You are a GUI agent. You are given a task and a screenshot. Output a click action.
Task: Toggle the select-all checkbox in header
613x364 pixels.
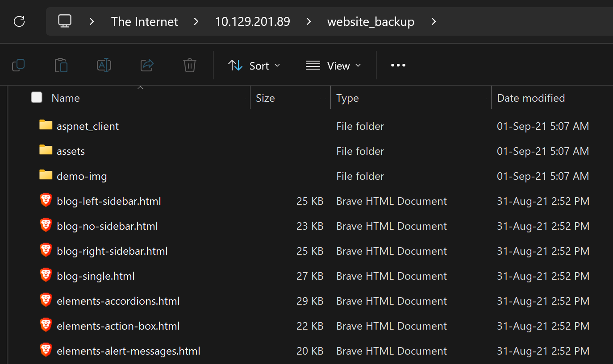pos(37,97)
